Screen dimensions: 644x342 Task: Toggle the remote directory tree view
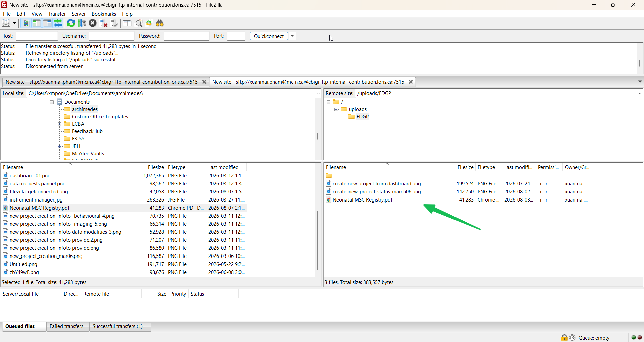click(x=47, y=23)
